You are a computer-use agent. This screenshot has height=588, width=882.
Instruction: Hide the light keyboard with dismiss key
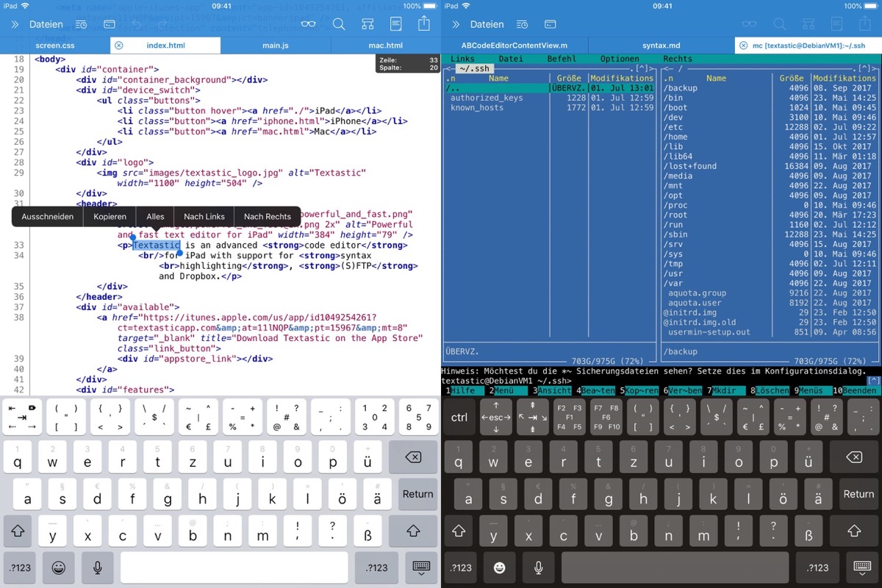(421, 567)
